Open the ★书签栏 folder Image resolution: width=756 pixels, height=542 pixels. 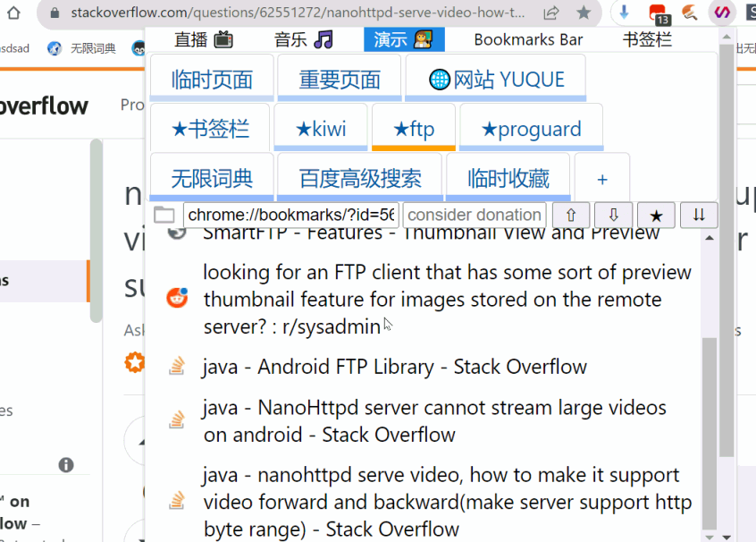click(210, 128)
